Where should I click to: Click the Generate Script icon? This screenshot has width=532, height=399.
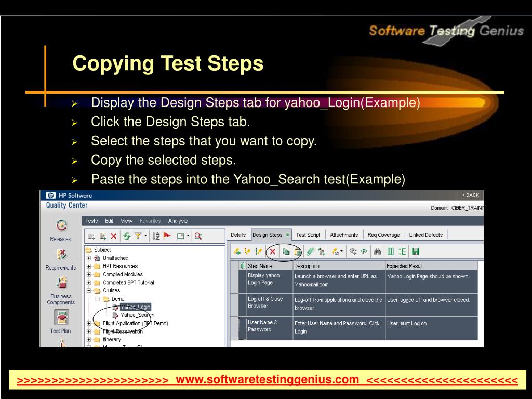coord(336,251)
